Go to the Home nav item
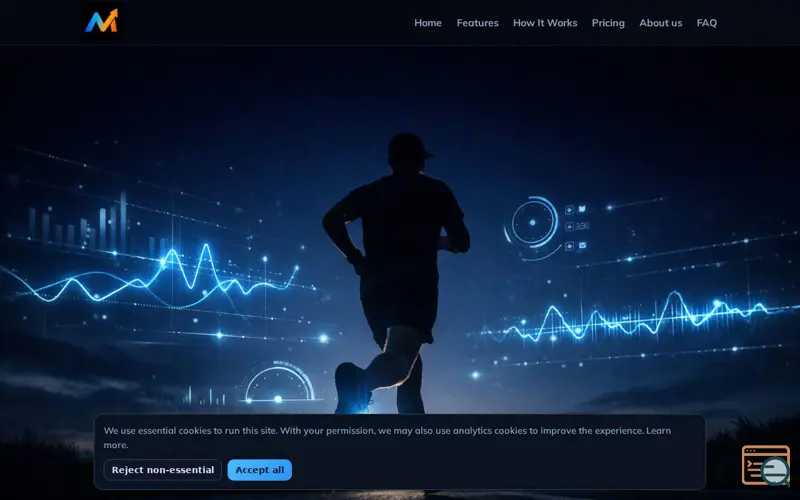Image resolution: width=800 pixels, height=500 pixels. click(x=428, y=23)
